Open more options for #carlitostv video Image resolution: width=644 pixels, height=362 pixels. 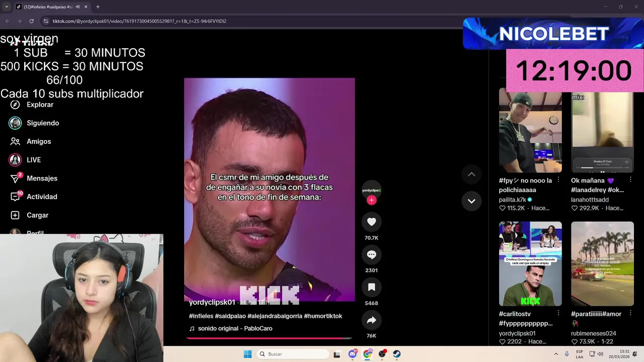[558, 314]
